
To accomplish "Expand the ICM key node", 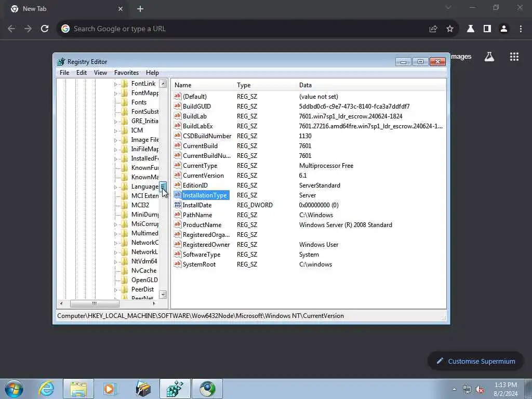I will coord(115,130).
